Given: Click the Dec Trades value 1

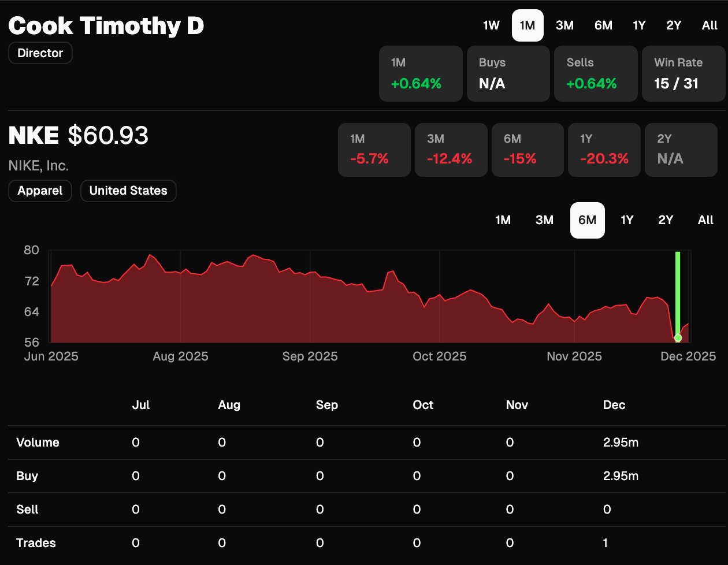Looking at the screenshot, I should 606,543.
